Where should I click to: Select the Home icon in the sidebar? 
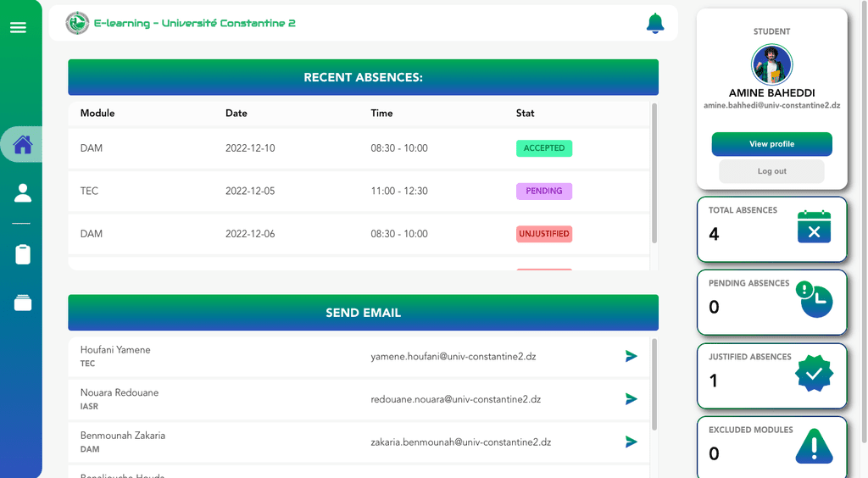(x=23, y=144)
